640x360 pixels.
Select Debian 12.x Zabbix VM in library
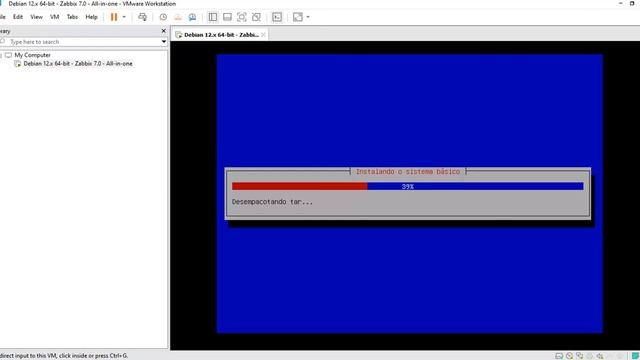[x=78, y=64]
